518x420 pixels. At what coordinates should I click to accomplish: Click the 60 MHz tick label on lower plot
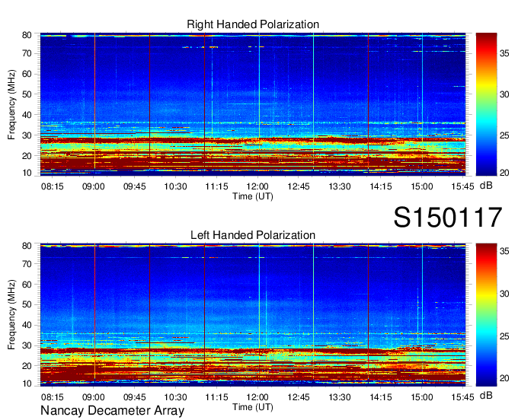tap(27, 285)
